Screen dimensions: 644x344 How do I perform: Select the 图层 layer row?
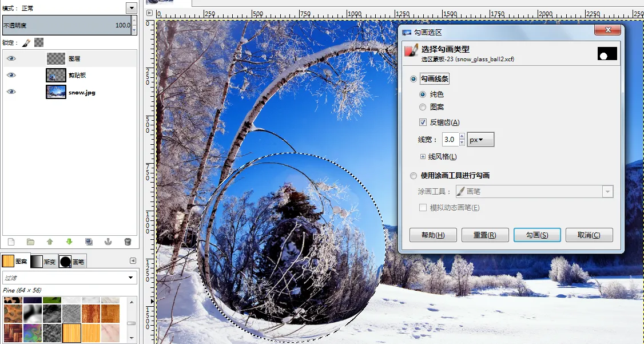(x=69, y=58)
